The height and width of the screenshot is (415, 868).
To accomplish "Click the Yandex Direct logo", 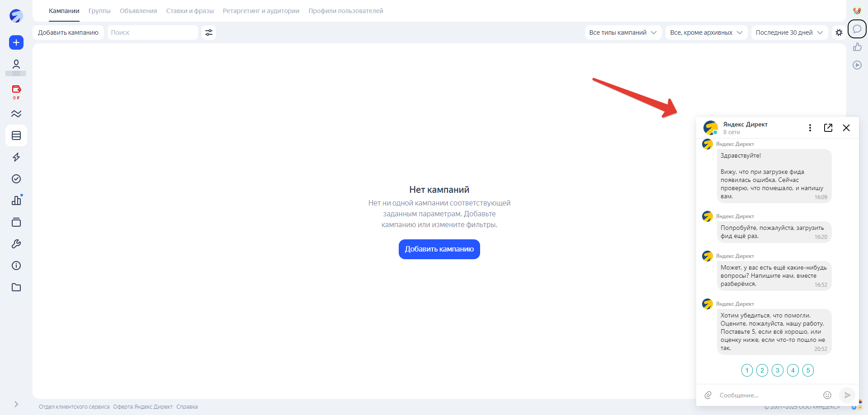I will (16, 16).
